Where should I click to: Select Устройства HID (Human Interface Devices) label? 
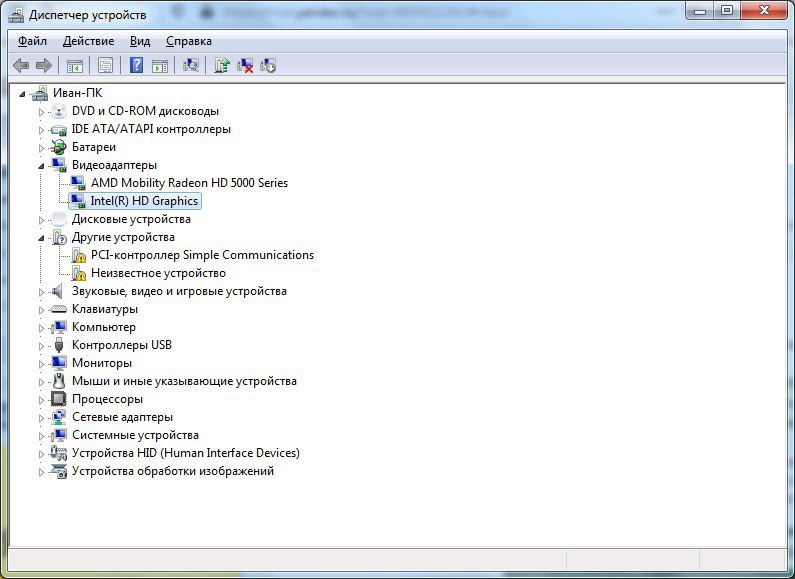[186, 453]
